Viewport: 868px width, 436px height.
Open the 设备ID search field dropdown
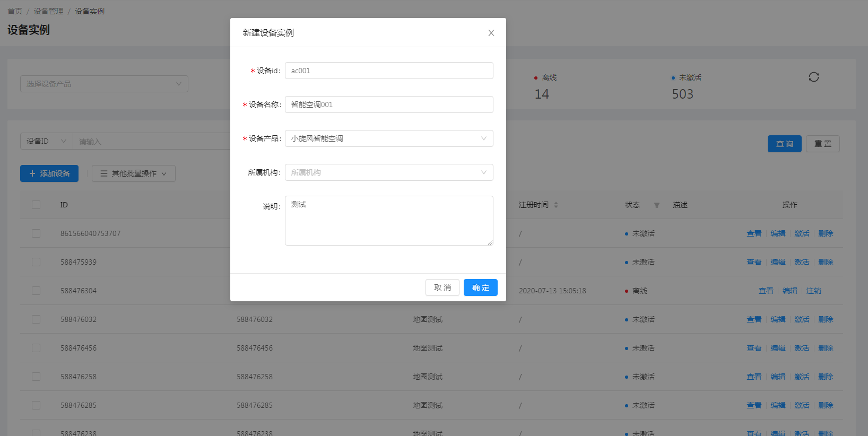pyautogui.click(x=46, y=142)
